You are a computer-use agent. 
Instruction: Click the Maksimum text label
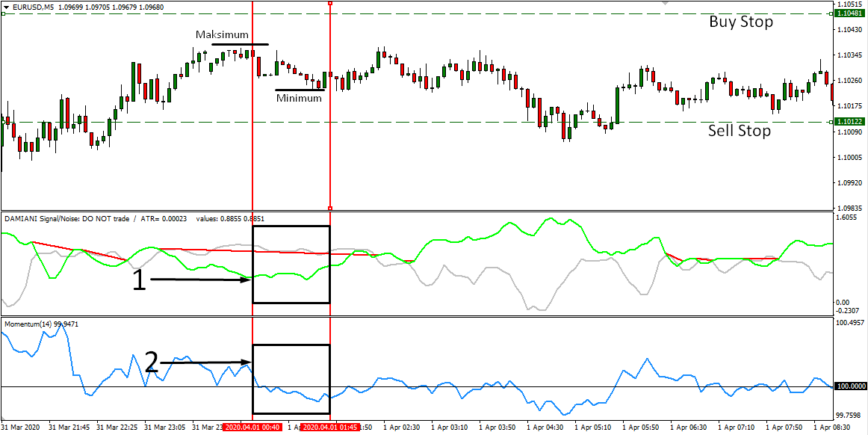click(x=221, y=35)
